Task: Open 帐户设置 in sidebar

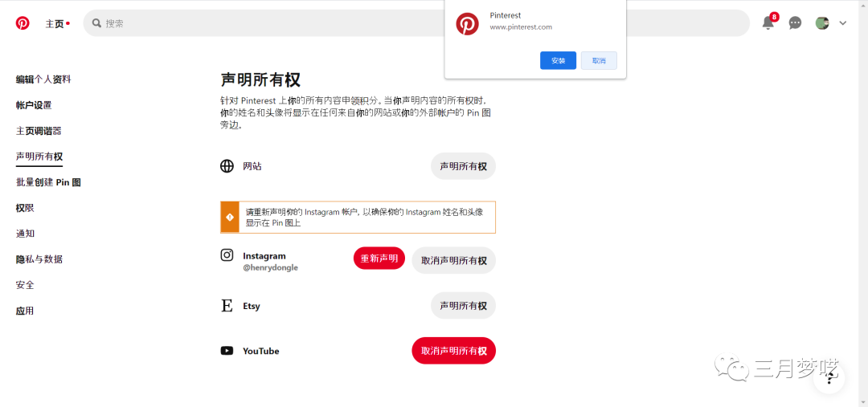Action: [x=34, y=105]
